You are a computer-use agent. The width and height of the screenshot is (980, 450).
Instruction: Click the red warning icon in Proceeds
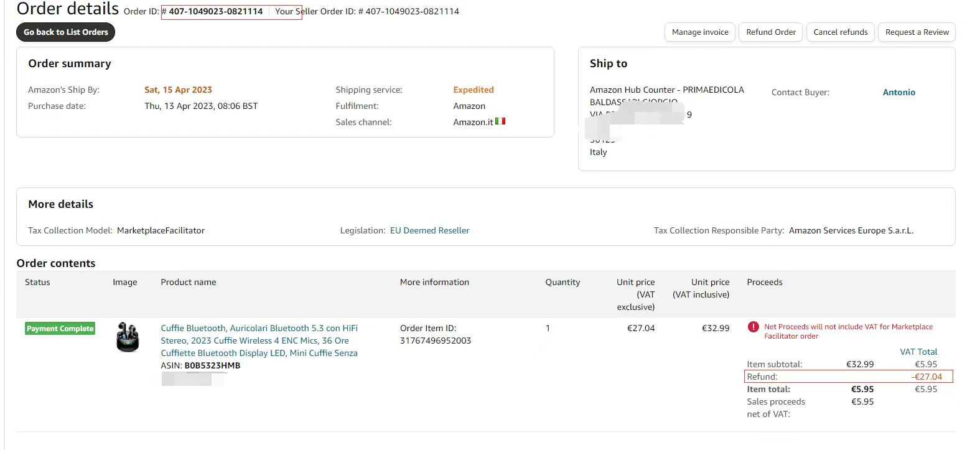pos(753,327)
